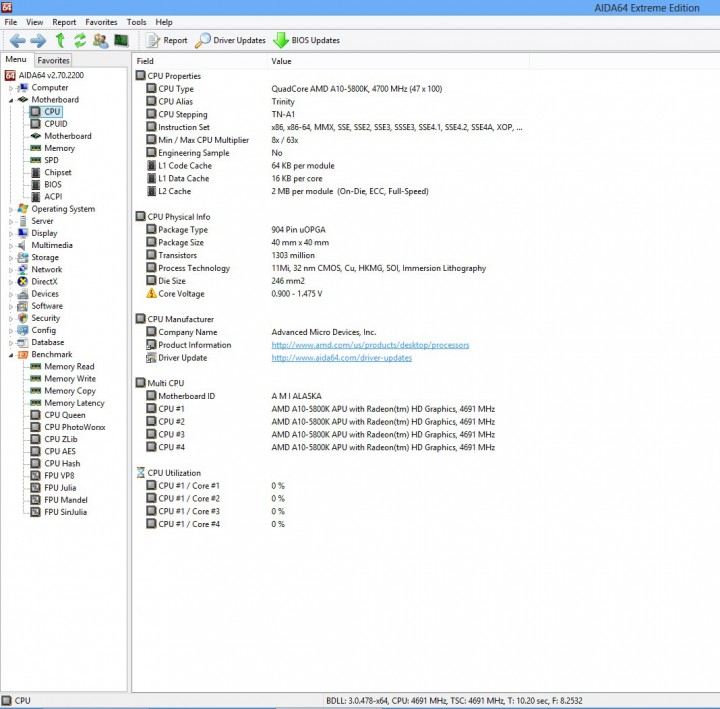Open the Report toolbar button
Image resolution: width=720 pixels, height=709 pixels.
tap(166, 40)
